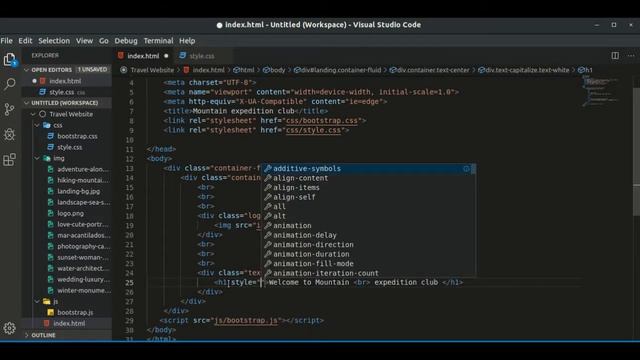
Task: Click the html breadcrumb
Action: pos(244,70)
